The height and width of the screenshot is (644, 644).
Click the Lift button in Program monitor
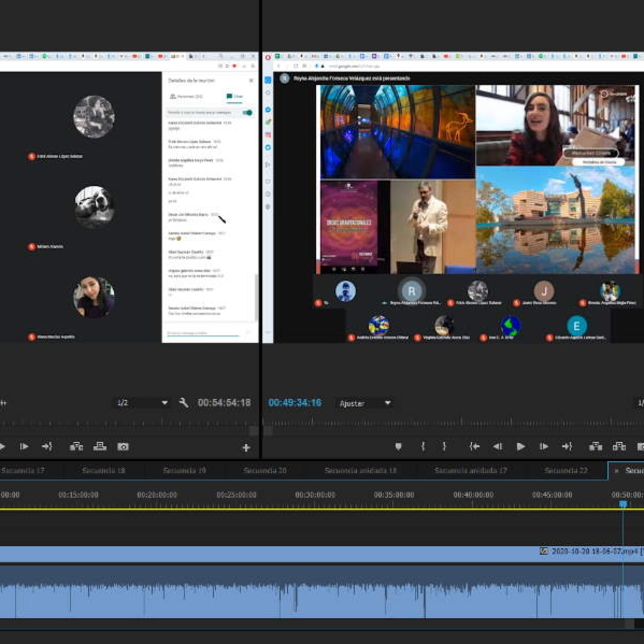pyautogui.click(x=596, y=446)
